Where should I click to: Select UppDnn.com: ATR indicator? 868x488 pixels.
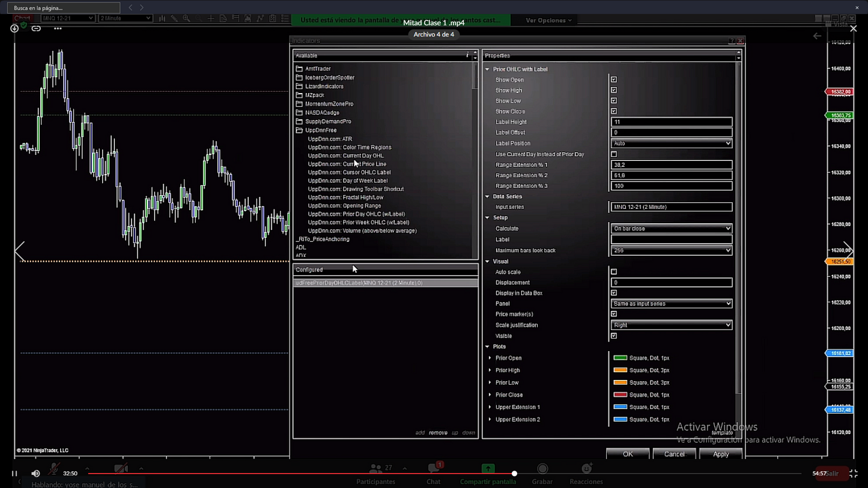[330, 139]
